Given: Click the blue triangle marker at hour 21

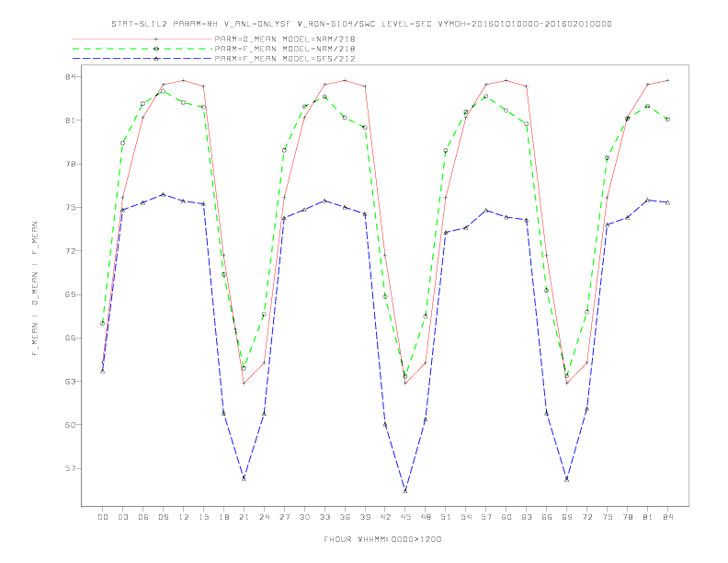Looking at the screenshot, I should pyautogui.click(x=244, y=478).
